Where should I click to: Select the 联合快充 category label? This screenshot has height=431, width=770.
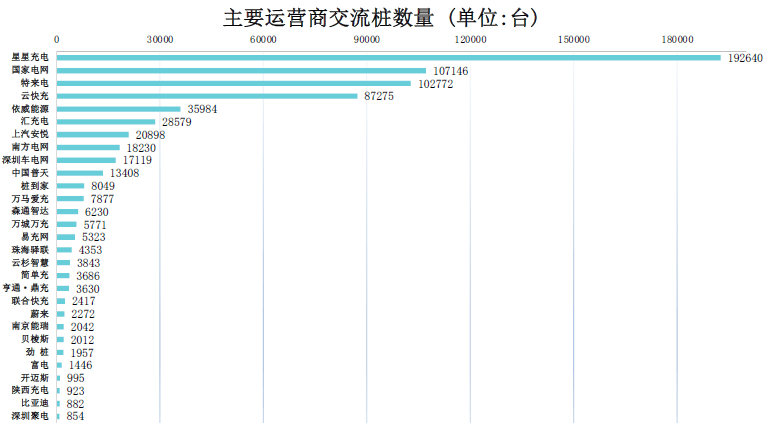pos(30,301)
